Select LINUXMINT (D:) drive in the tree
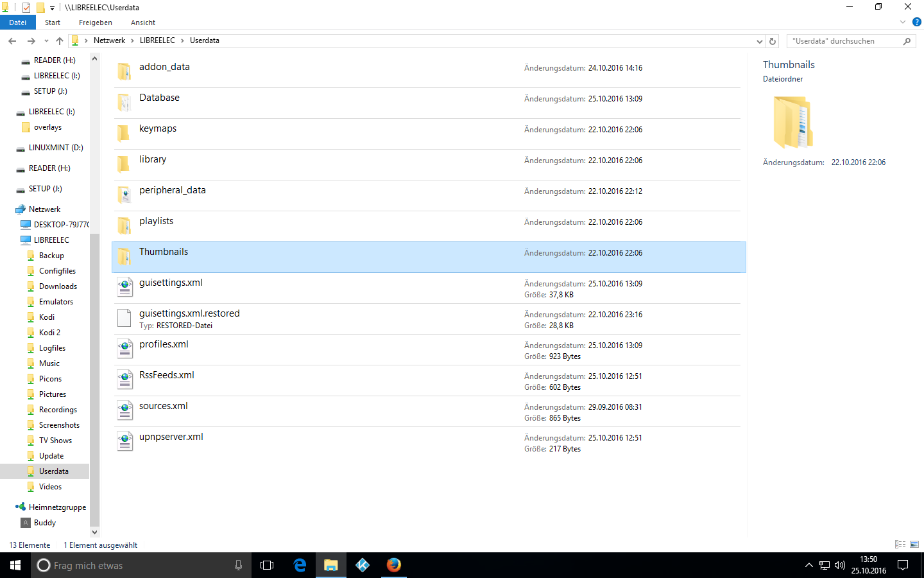The height and width of the screenshot is (578, 924). (56, 148)
